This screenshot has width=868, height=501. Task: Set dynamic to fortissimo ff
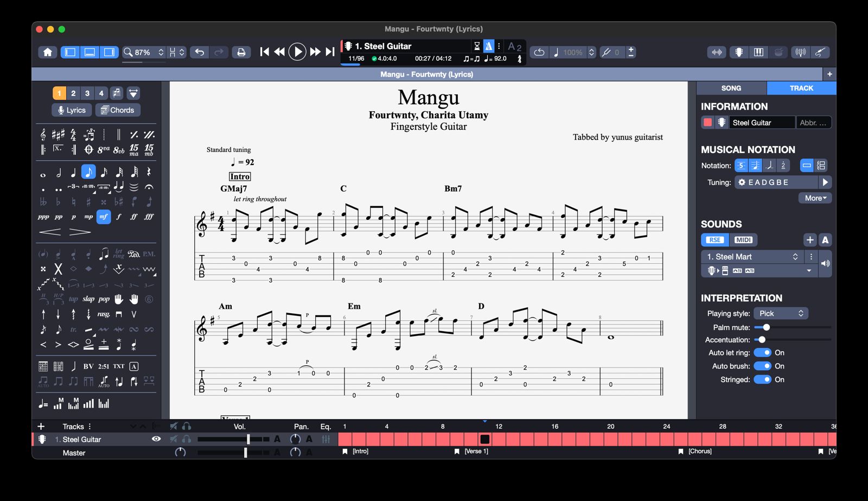133,217
